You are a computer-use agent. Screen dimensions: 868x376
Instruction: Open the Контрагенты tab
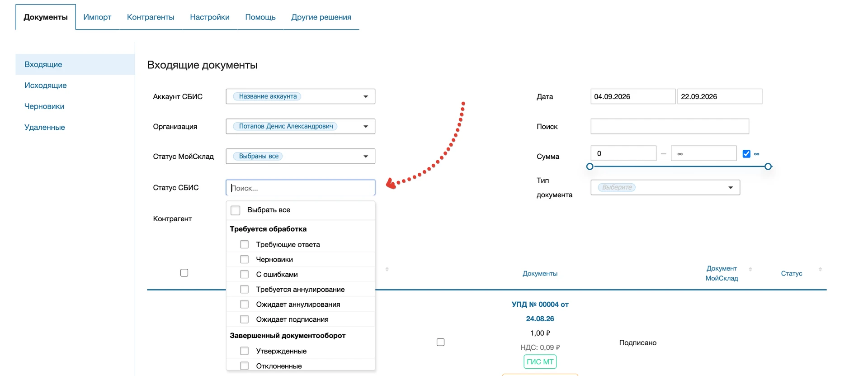(151, 17)
